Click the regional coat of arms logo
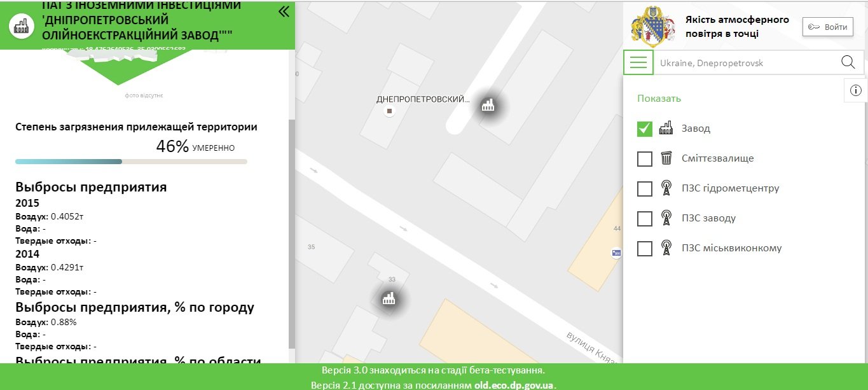 (653, 27)
